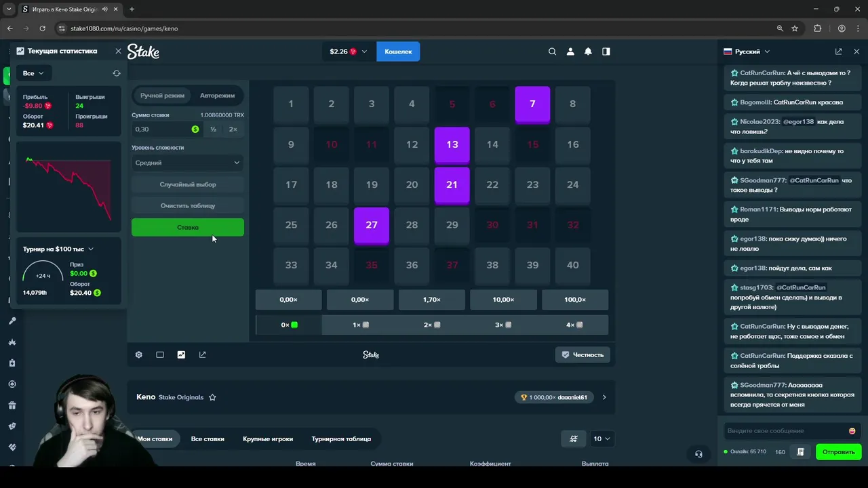Pop out the game with the arrow icon

coord(202,354)
